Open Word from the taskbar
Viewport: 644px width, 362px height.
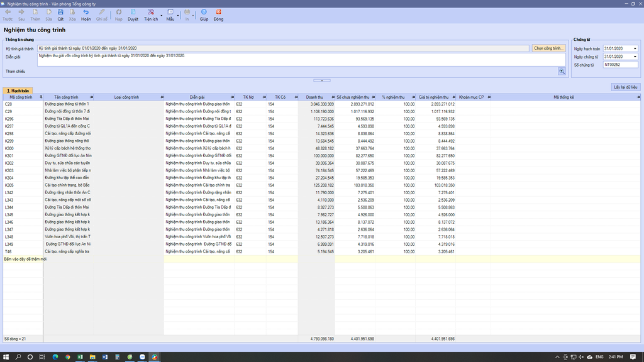[105, 357]
